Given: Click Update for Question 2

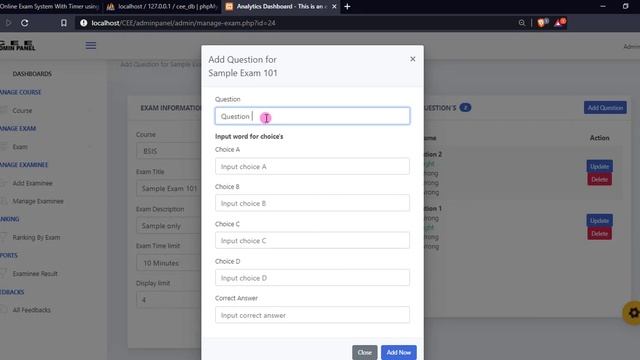Looking at the screenshot, I should point(599,167).
